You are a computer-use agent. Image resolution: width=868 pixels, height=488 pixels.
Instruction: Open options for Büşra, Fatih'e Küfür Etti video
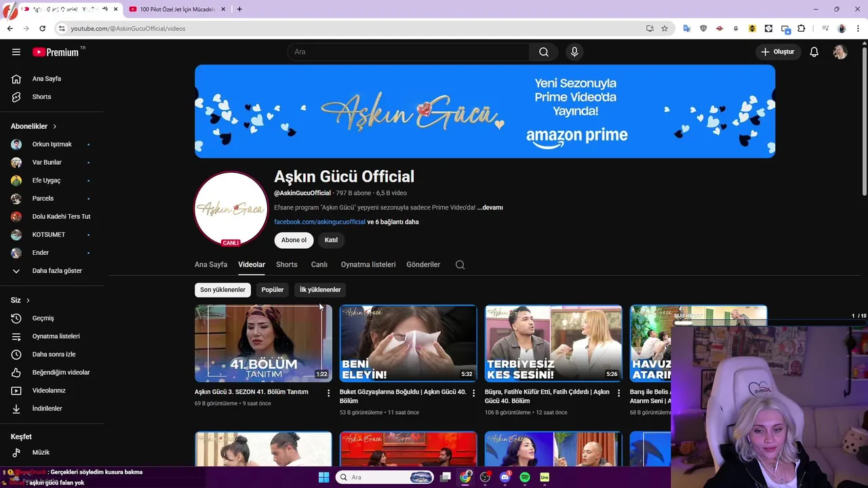click(618, 393)
